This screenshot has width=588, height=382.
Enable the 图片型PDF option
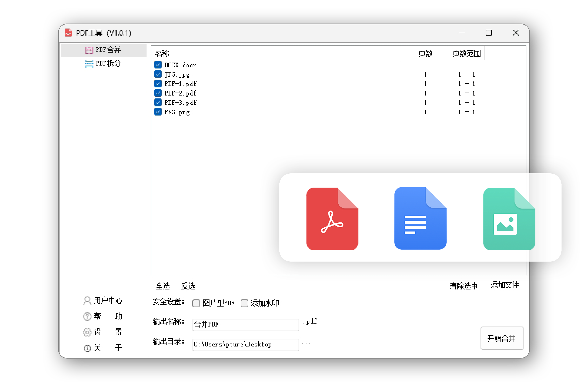point(196,303)
